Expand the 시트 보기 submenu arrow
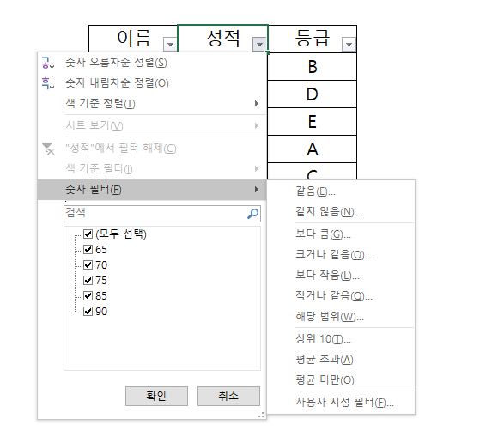Image resolution: width=504 pixels, height=437 pixels. coord(256,125)
